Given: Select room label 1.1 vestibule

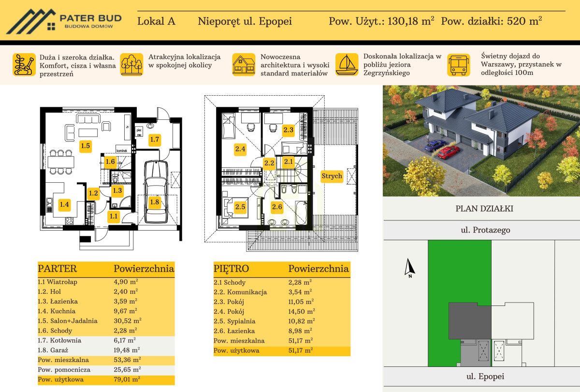Looking at the screenshot, I should point(114,216).
